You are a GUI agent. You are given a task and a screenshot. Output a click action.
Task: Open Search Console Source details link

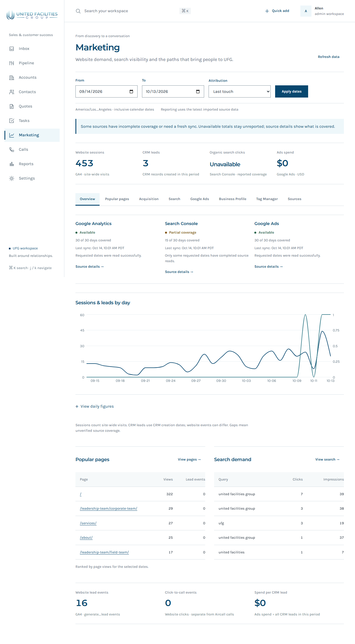coord(179,272)
